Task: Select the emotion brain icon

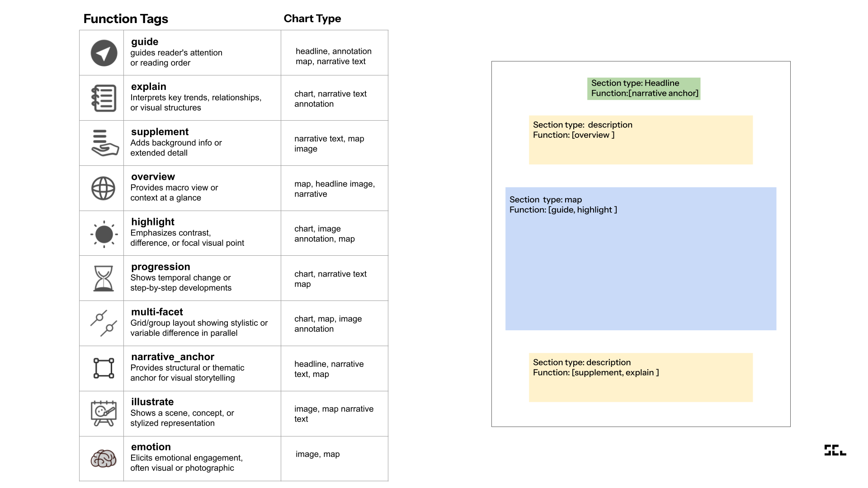Action: click(x=104, y=459)
